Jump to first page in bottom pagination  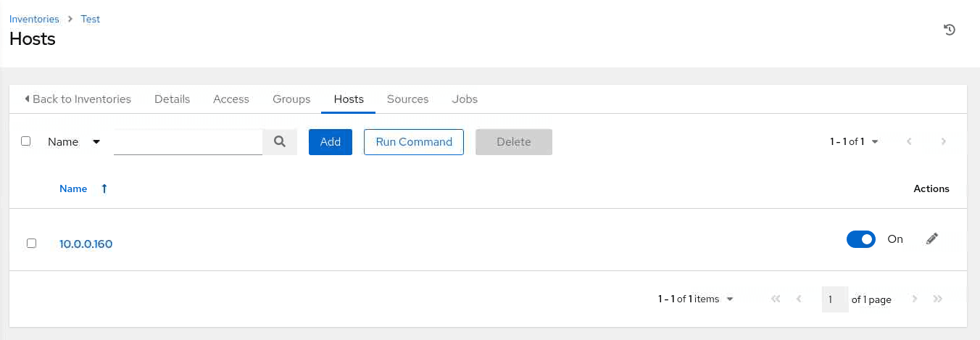[776, 299]
